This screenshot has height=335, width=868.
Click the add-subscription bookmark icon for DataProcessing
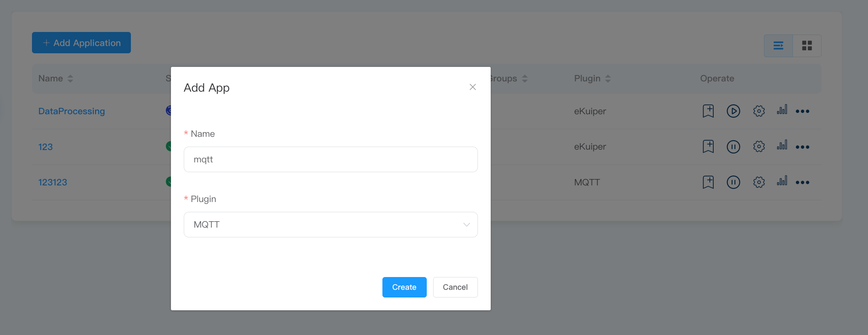[x=708, y=111]
